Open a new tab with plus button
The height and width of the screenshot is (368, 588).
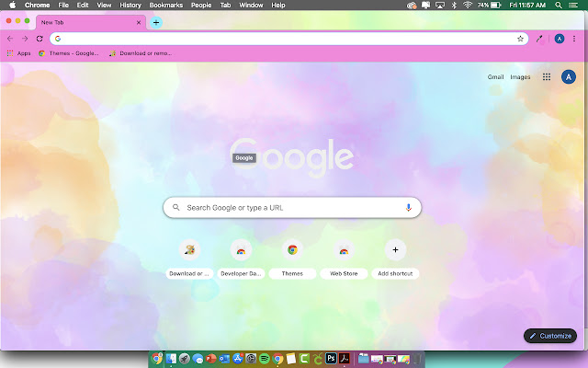pyautogui.click(x=156, y=22)
